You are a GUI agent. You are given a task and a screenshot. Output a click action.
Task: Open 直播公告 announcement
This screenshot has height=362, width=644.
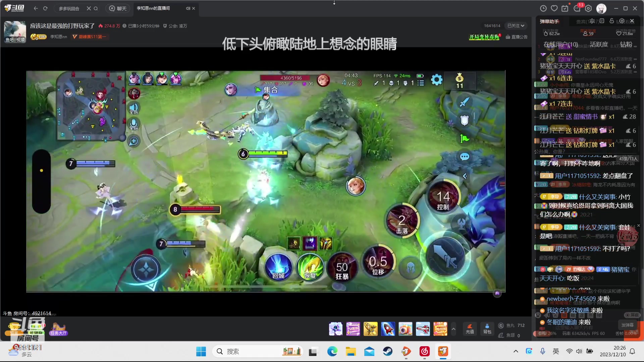pyautogui.click(x=517, y=37)
